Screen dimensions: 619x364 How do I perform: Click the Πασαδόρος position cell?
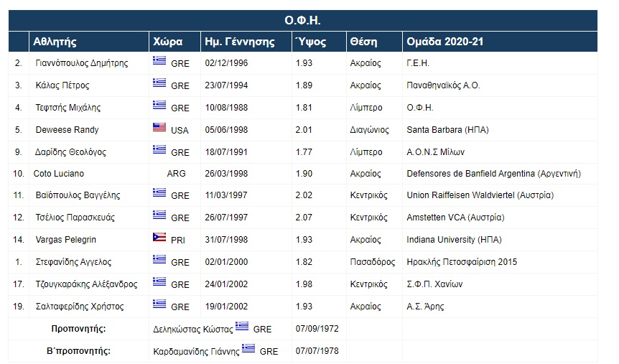[x=372, y=262]
